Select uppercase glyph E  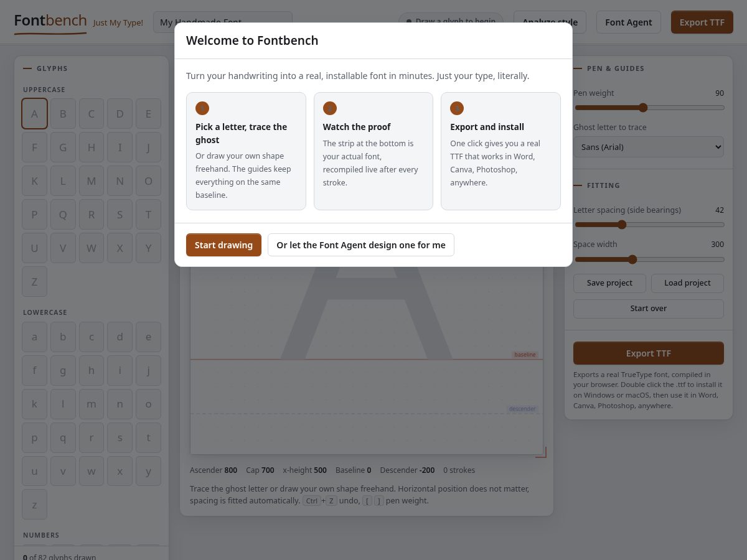click(148, 114)
